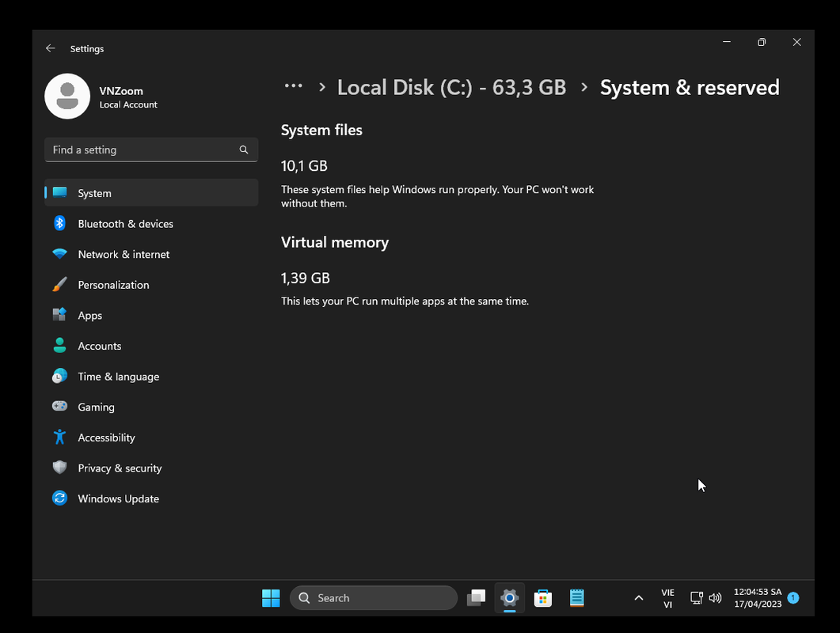
Task: Click the Privacy shield icon
Action: click(60, 468)
